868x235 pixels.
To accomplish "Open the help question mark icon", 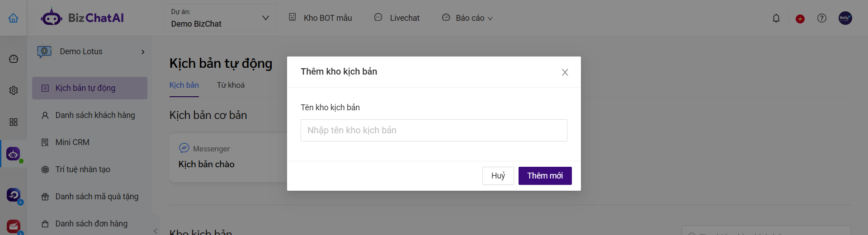I will [x=822, y=18].
